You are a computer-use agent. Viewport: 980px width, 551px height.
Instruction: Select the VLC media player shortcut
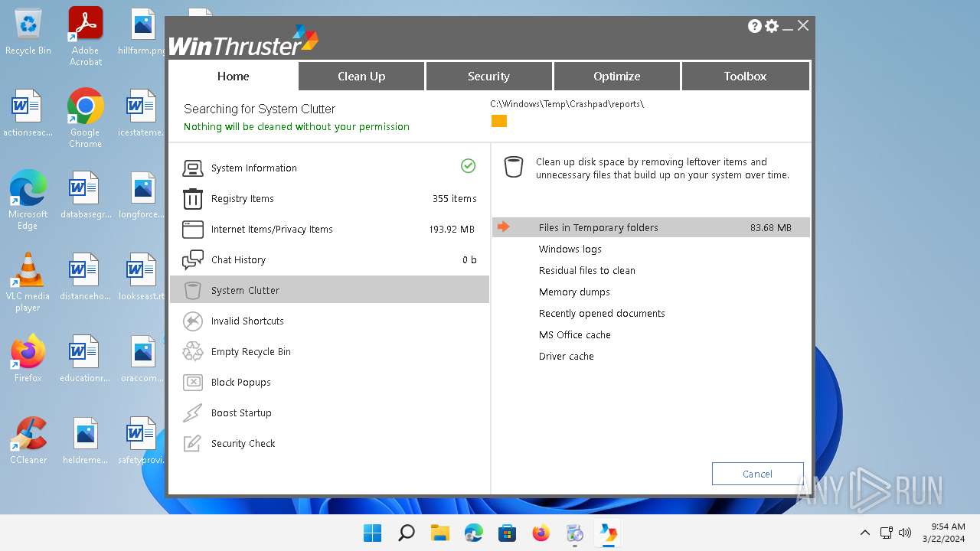28,282
